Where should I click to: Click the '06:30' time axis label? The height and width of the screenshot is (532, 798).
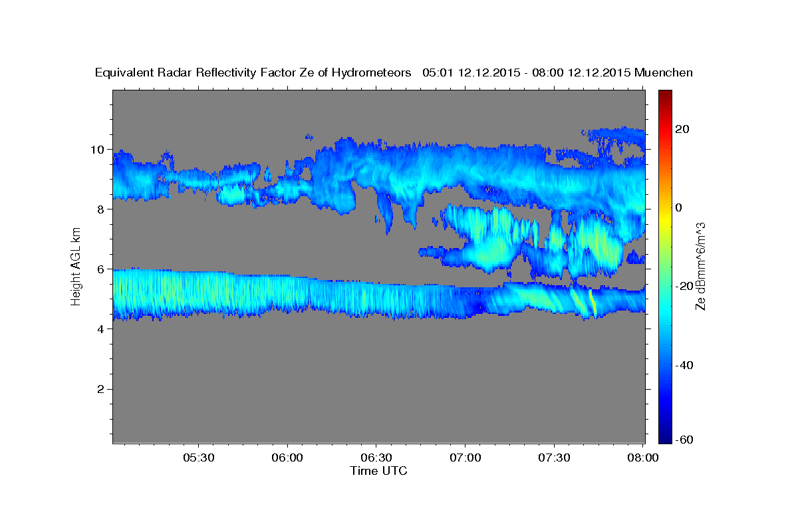[376, 458]
